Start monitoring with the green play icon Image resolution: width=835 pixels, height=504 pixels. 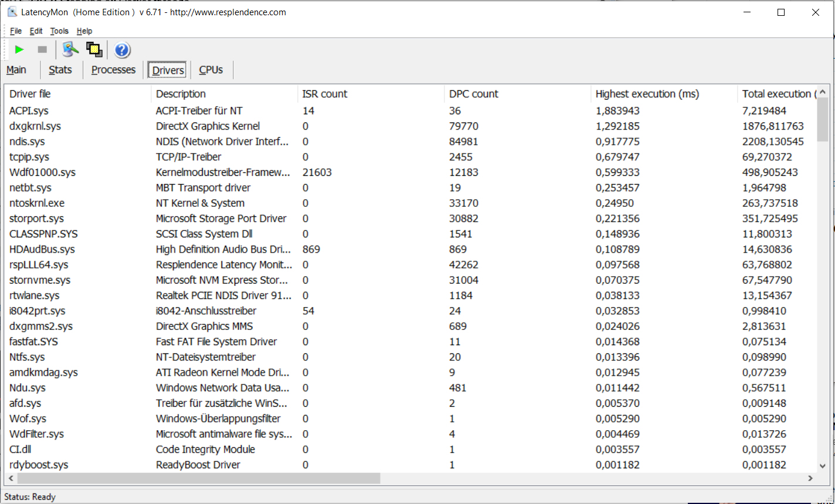(x=19, y=50)
